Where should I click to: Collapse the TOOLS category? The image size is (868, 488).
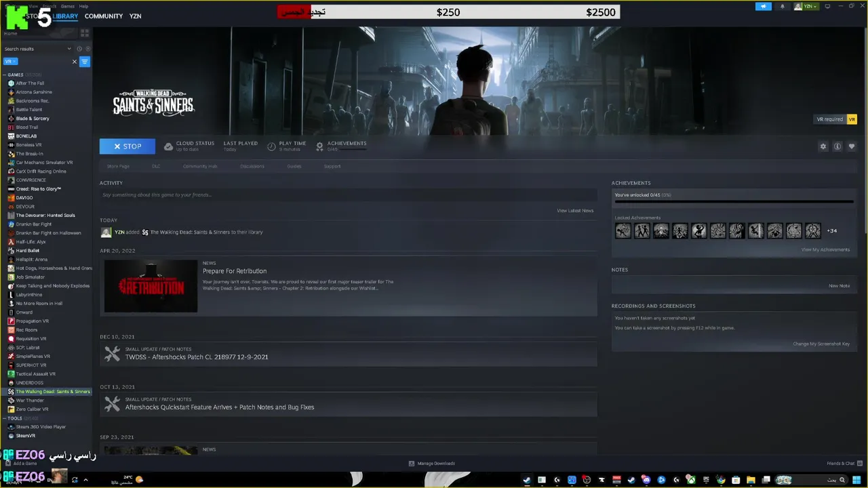click(5, 418)
